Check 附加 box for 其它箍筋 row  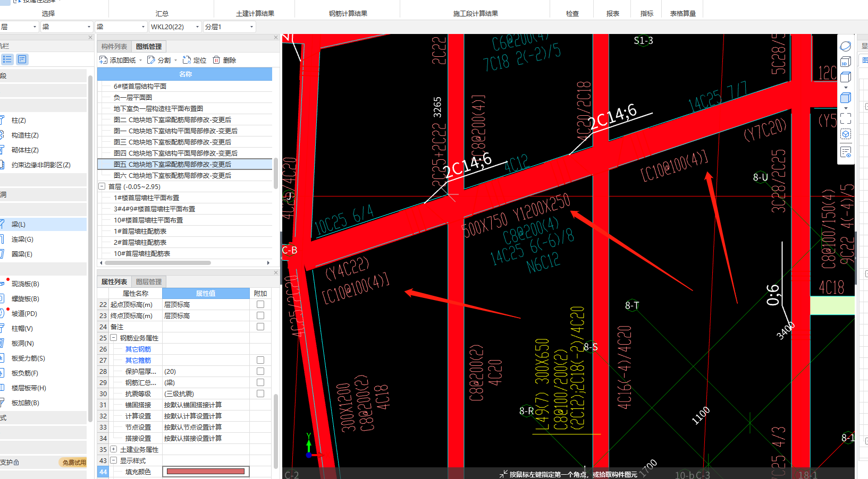[x=260, y=360]
